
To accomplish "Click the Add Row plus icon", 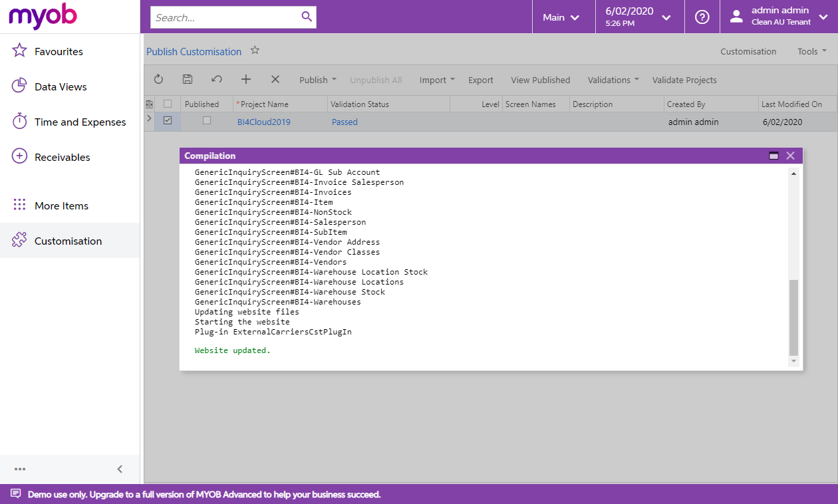I will (x=246, y=80).
